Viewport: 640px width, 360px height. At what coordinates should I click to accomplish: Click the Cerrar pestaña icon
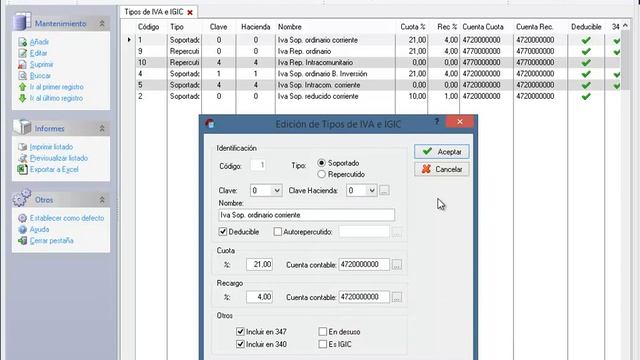tap(22, 241)
